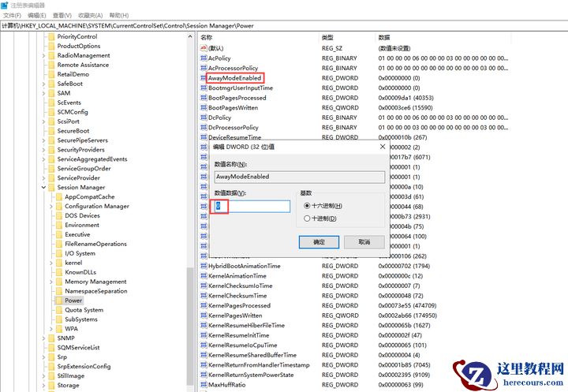This screenshot has width=568, height=392.
Task: Select the KernelResumeIoCpuTime value
Action: pyautogui.click(x=243, y=345)
